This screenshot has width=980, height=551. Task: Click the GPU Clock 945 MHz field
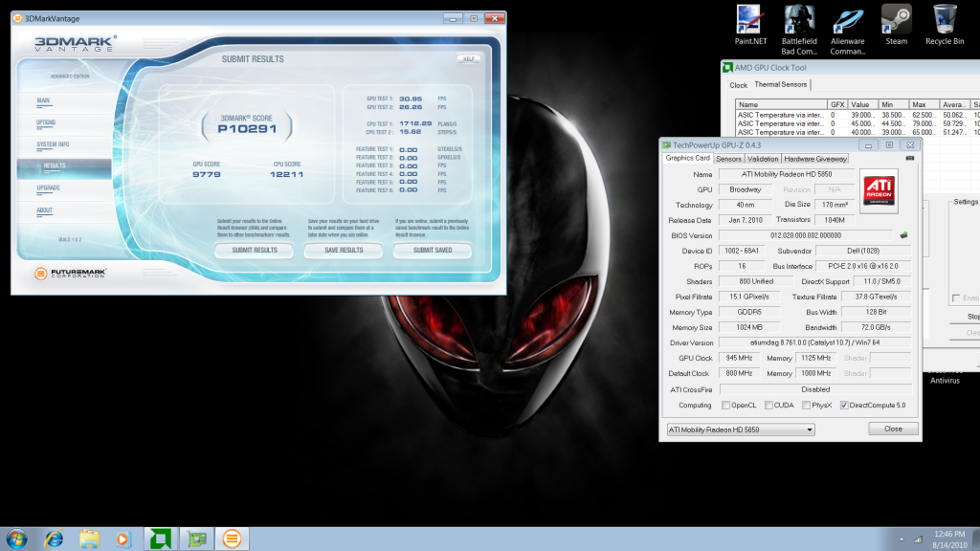pyautogui.click(x=739, y=359)
